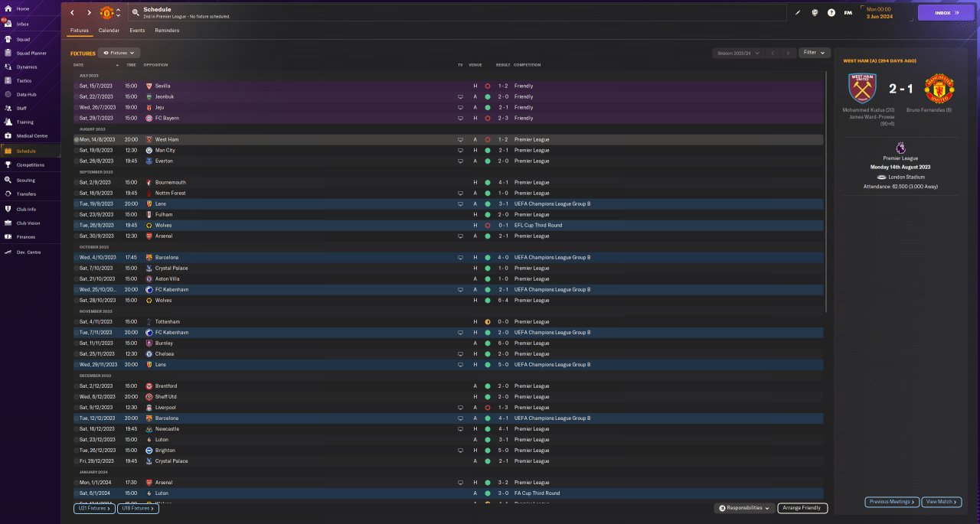This screenshot has width=980, height=524.
Task: Switch to the Events tab
Action: pyautogui.click(x=137, y=31)
